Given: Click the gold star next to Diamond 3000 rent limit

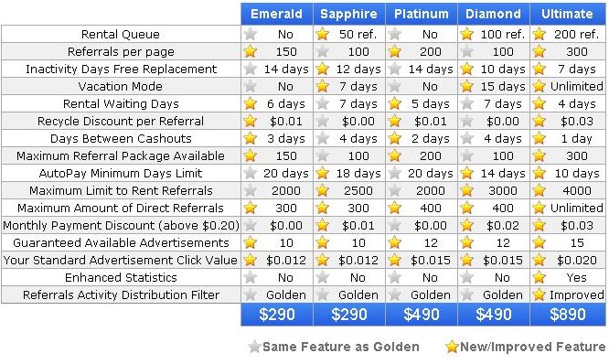Looking at the screenshot, I should [467, 190].
